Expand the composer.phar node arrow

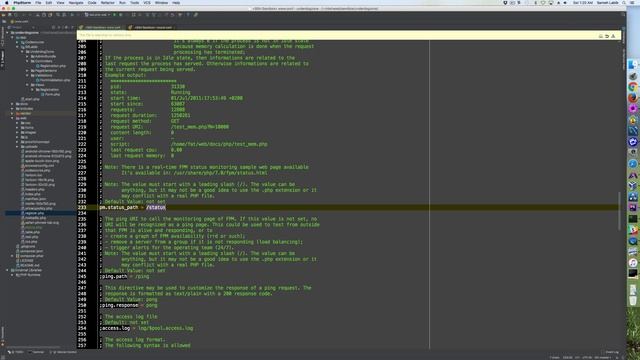(13, 256)
